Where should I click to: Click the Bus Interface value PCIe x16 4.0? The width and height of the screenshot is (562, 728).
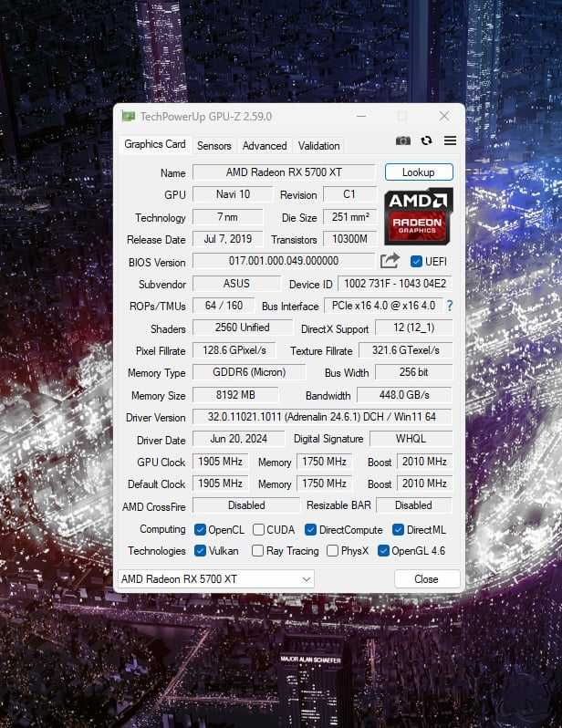383,306
